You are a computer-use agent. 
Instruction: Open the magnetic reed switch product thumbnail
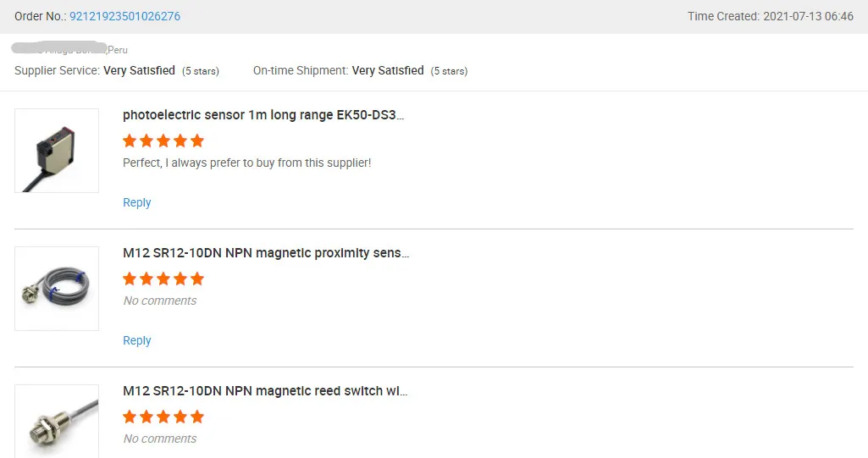click(57, 422)
